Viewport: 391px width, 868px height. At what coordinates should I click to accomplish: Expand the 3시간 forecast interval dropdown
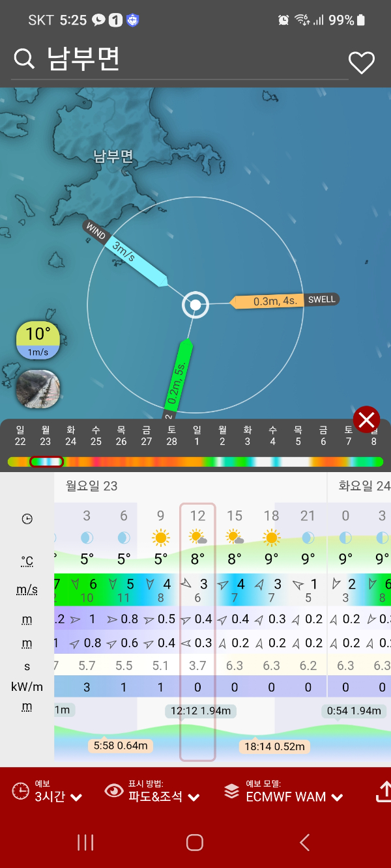tap(58, 796)
